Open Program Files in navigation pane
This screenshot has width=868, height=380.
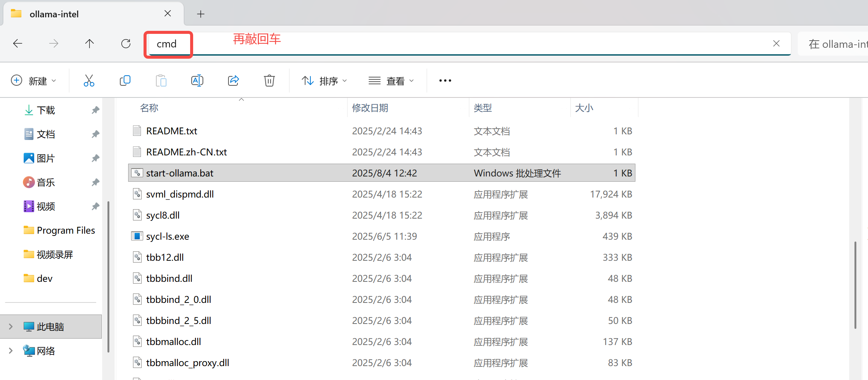[59, 230]
